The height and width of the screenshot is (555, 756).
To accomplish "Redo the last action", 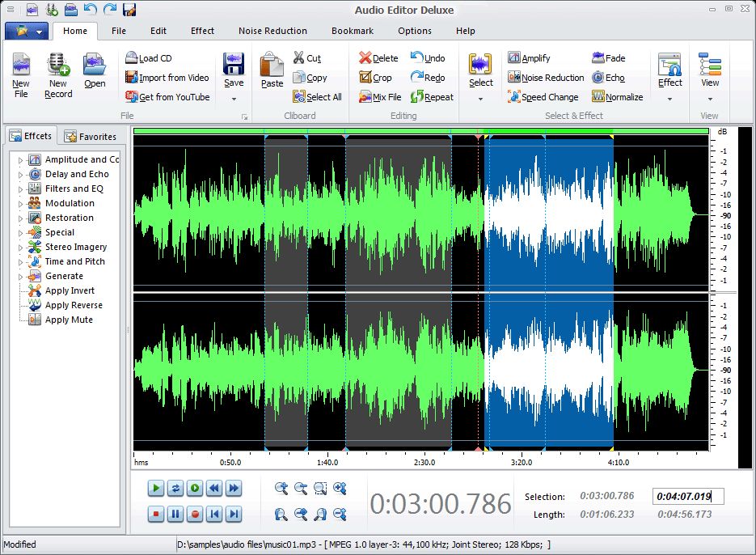I will 428,78.
